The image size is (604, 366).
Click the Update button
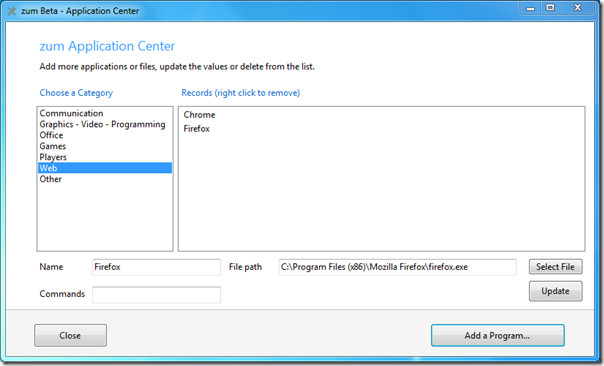pyautogui.click(x=555, y=291)
